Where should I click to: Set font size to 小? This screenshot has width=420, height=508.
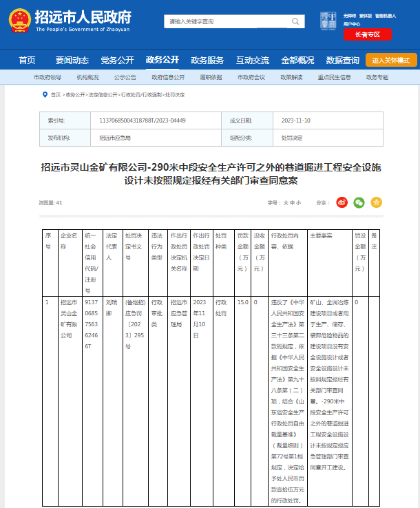(298, 203)
